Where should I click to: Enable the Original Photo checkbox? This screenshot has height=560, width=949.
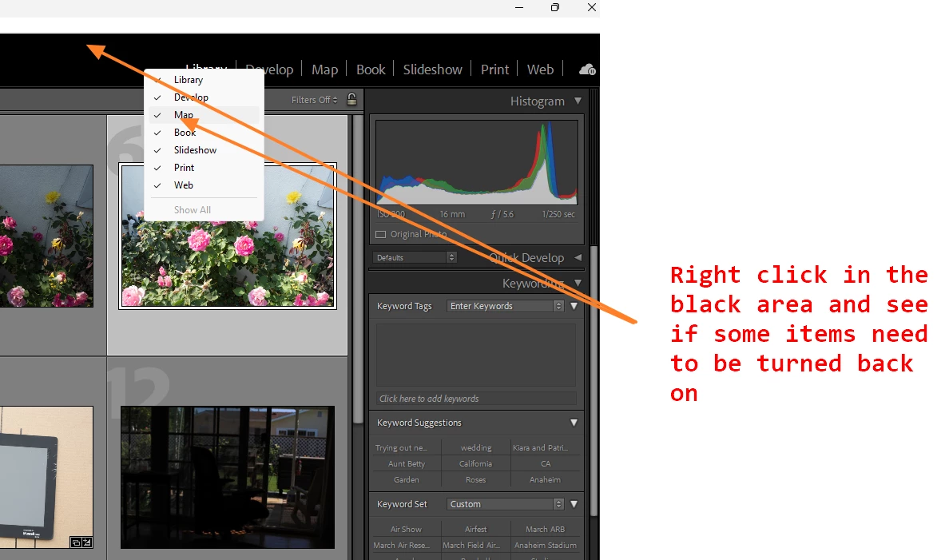381,234
